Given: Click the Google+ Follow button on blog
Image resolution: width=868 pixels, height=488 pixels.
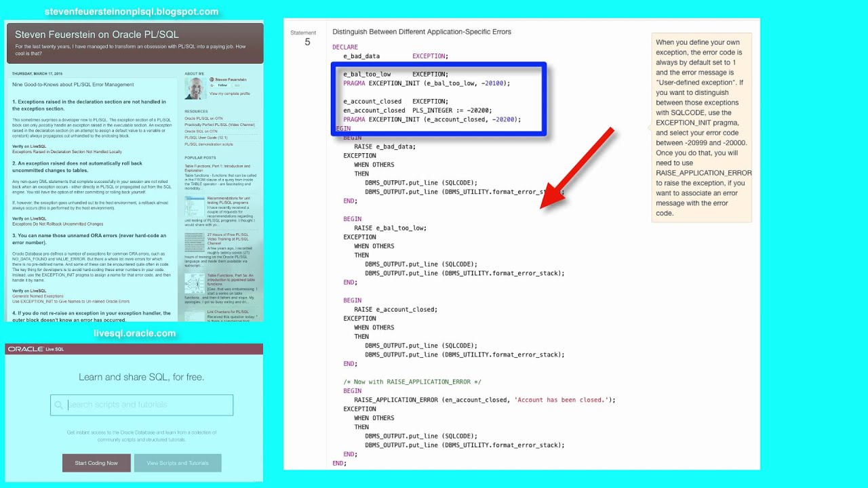Looking at the screenshot, I should [222, 85].
